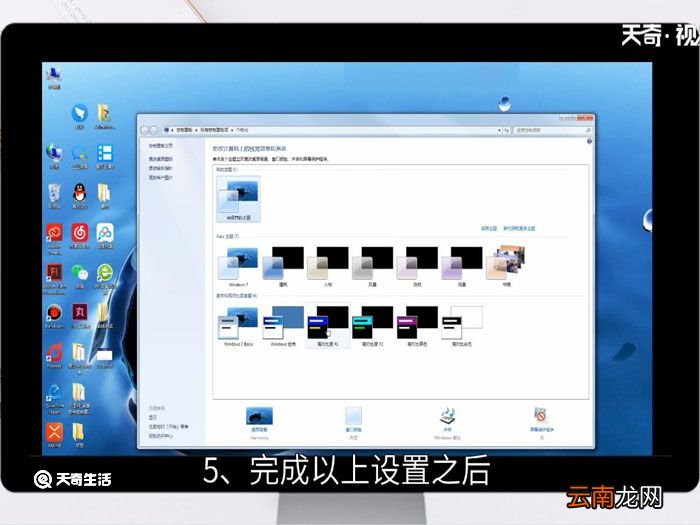Open Window Color settings at window bottom
The image size is (700, 525).
pyautogui.click(x=354, y=423)
